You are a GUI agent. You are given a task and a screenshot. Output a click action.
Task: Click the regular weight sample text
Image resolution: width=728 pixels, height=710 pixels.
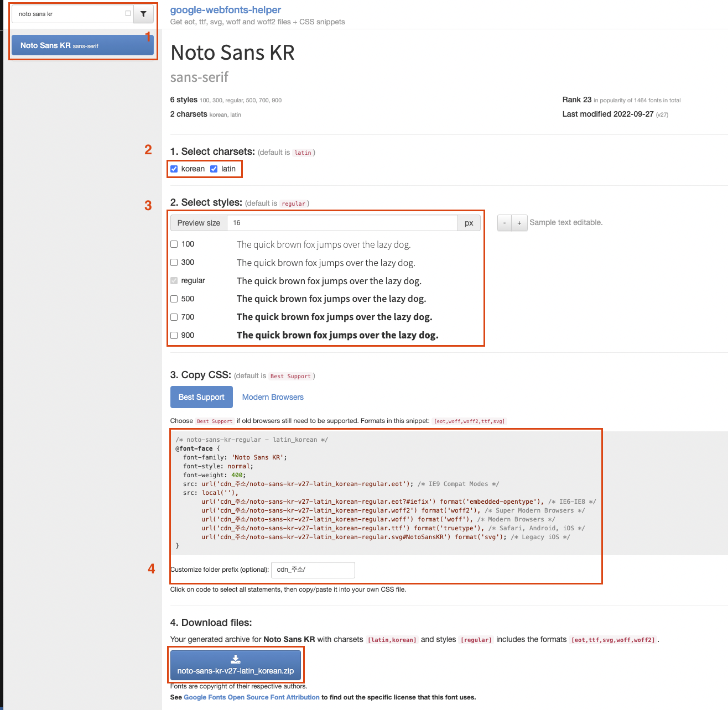tap(329, 281)
